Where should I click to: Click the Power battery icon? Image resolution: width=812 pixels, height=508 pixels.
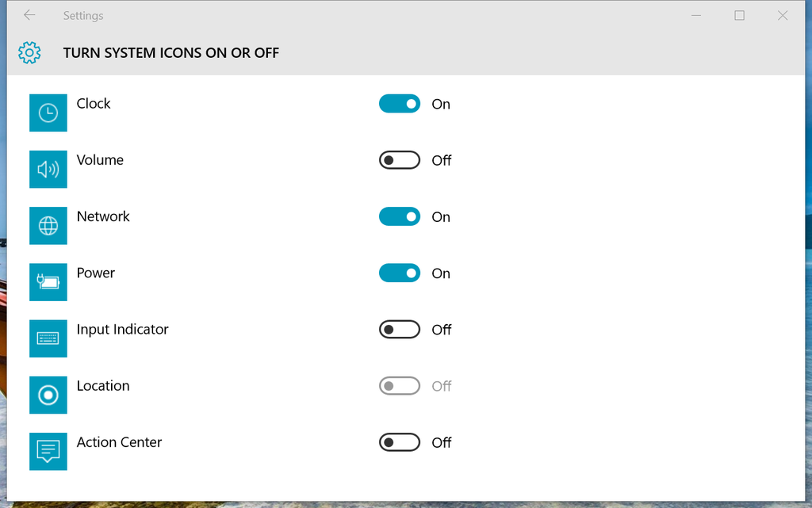coord(48,282)
